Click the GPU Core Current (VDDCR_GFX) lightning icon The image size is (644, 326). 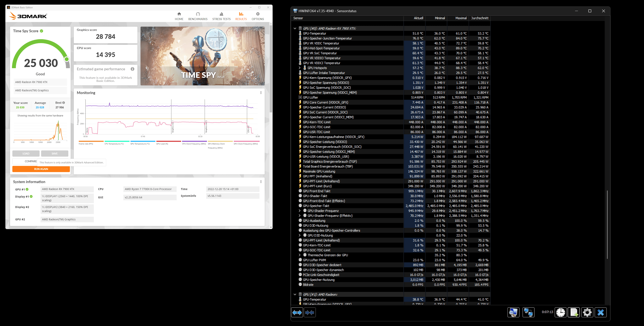(x=300, y=102)
